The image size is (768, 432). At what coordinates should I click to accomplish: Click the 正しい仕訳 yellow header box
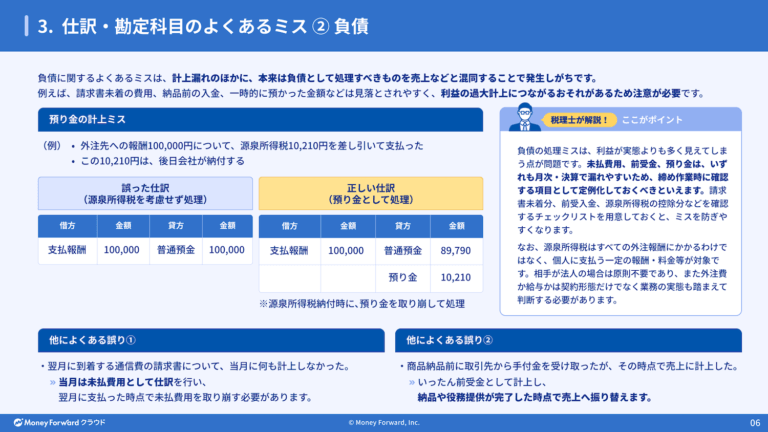click(x=371, y=193)
